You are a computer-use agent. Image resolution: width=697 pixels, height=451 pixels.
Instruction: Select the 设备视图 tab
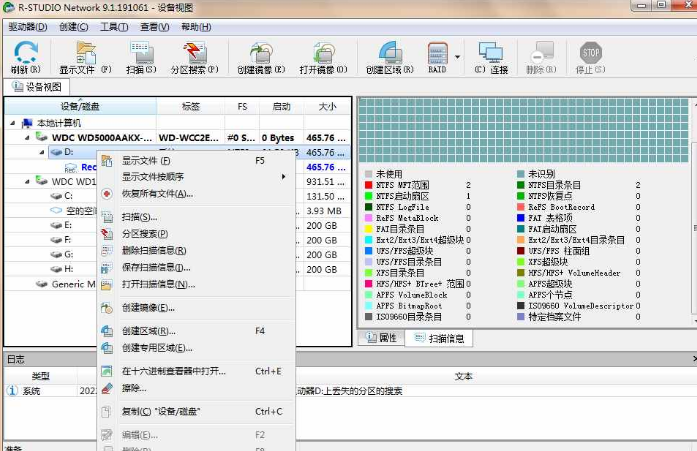click(37, 87)
